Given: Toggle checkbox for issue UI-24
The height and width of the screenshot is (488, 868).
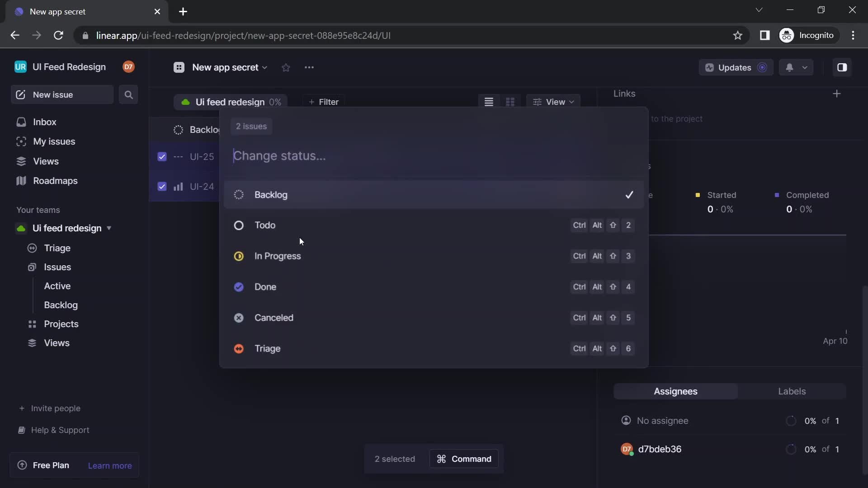Looking at the screenshot, I should 162,187.
